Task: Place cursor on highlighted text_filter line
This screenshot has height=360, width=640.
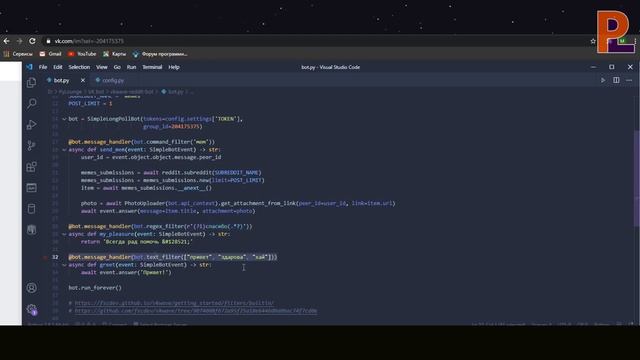Action: pyautogui.click(x=173, y=257)
